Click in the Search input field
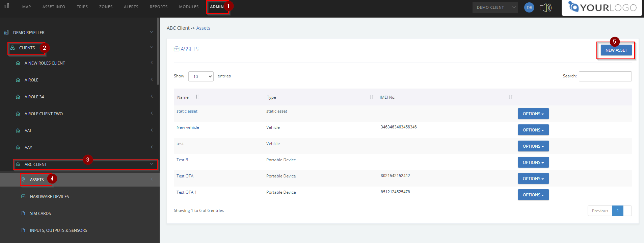644x243 pixels. [x=605, y=76]
